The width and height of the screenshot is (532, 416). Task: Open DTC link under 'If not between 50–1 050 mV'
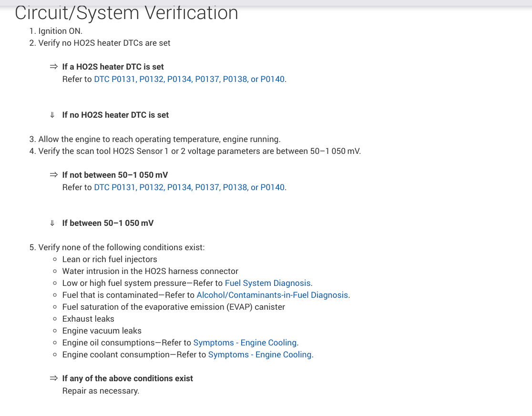coord(190,187)
